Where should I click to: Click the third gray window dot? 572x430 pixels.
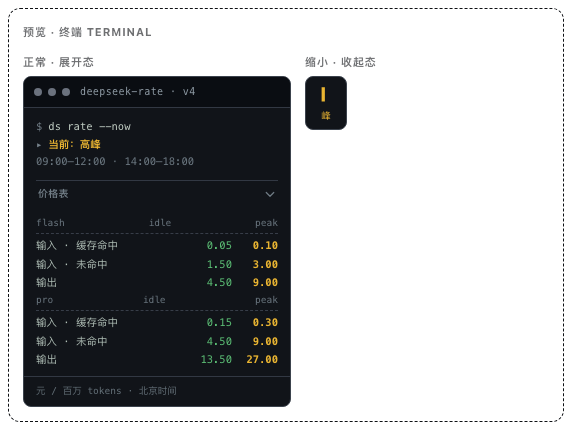[x=66, y=92]
